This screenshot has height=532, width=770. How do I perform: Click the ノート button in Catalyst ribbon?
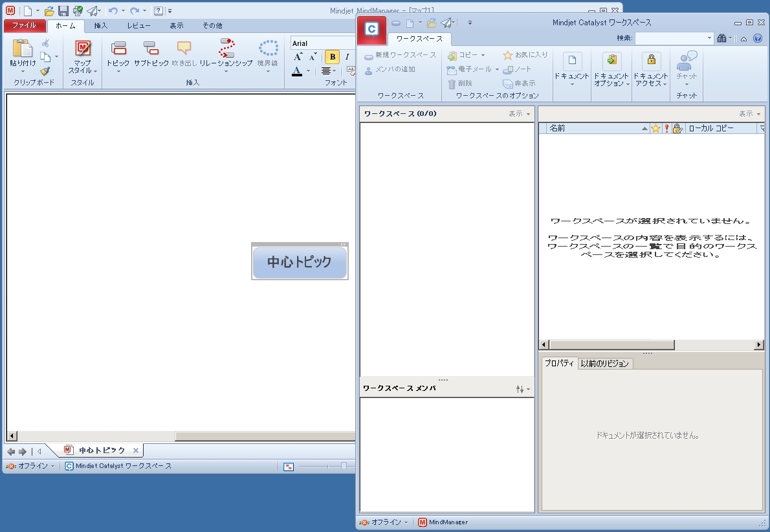(x=516, y=69)
